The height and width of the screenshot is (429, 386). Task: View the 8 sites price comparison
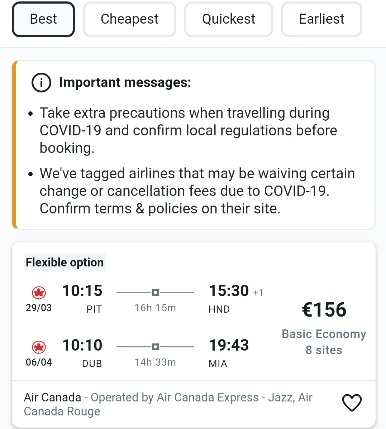tap(324, 350)
